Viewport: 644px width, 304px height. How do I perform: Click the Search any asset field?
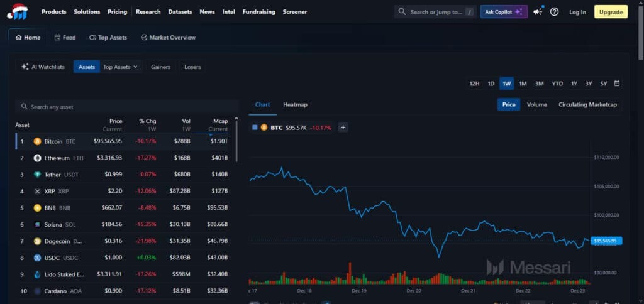(127, 107)
